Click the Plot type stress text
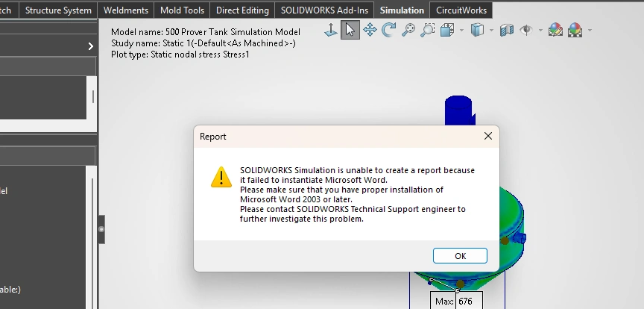Image resolution: width=644 pixels, height=309 pixels. [x=180, y=54]
